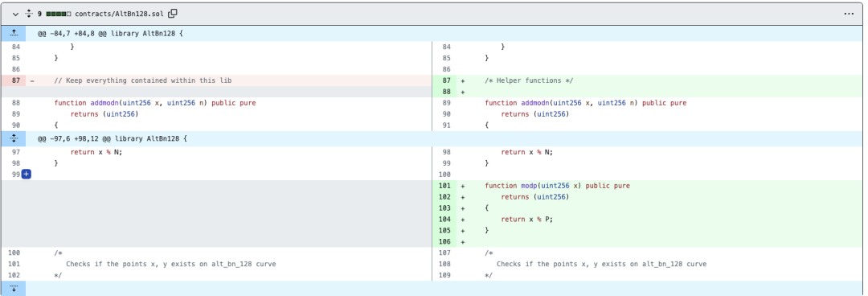The image size is (868, 296).
Task: Add comment with blue plus on line 99
Action: pyautogui.click(x=26, y=175)
